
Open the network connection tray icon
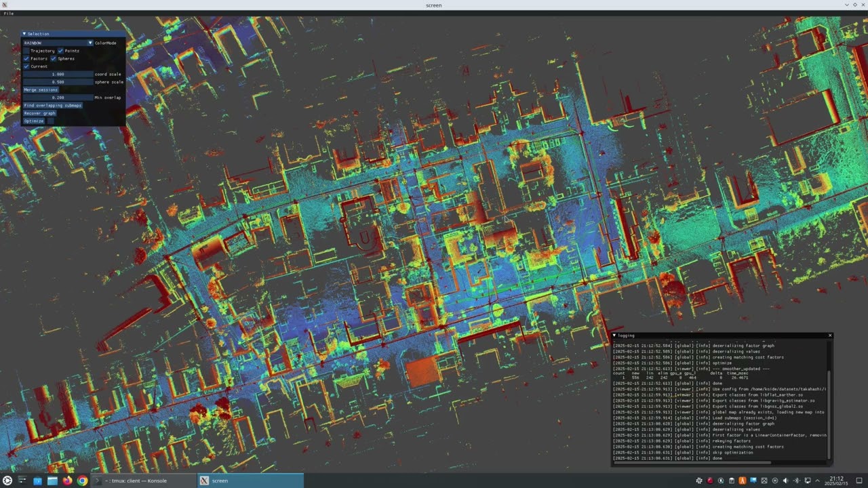tap(808, 481)
